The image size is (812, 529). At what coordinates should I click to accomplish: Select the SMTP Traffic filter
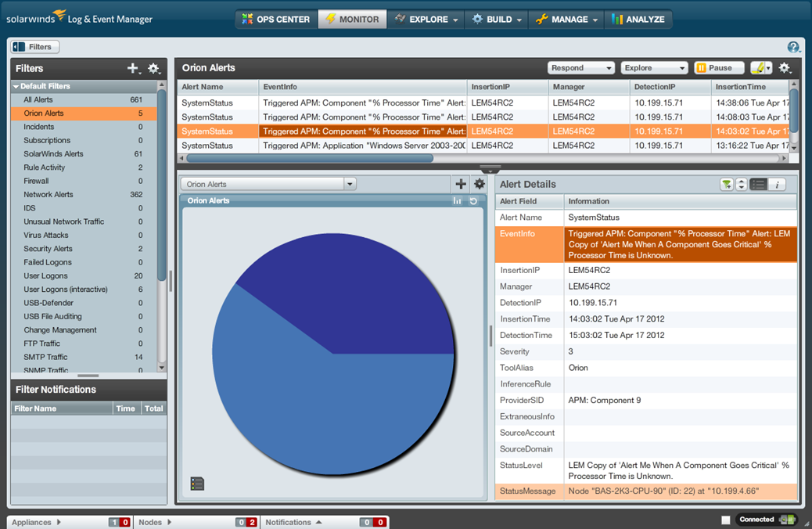point(84,357)
